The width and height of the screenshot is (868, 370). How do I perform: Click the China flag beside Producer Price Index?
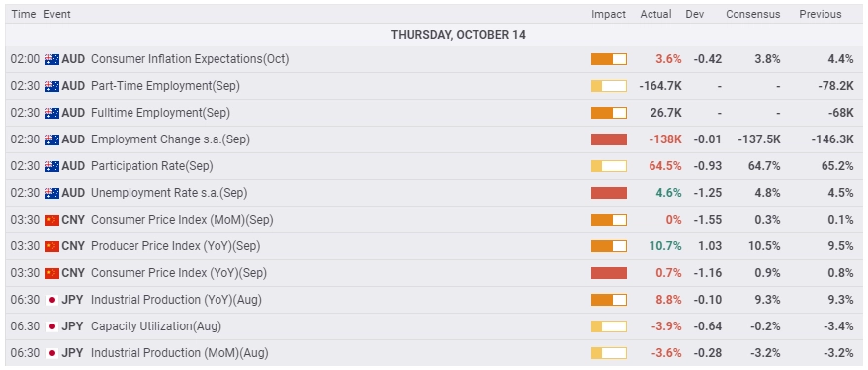point(52,246)
